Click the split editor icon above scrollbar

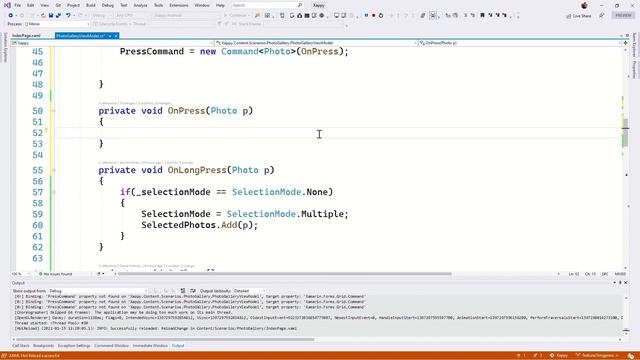coord(625,43)
